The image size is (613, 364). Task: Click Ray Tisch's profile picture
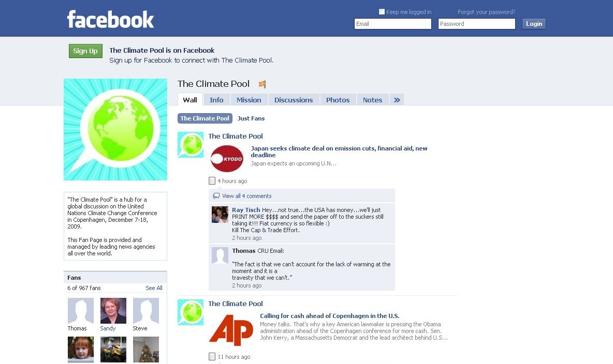tap(220, 215)
